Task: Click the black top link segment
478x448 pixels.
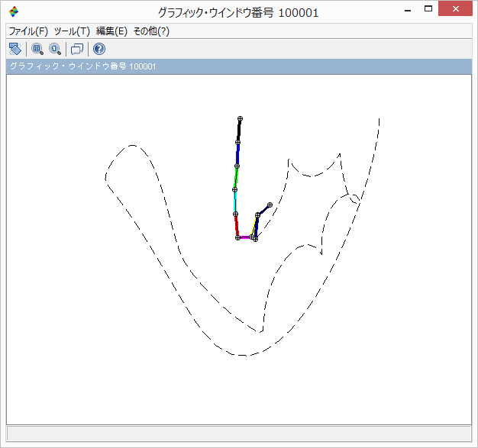Action: [239, 131]
